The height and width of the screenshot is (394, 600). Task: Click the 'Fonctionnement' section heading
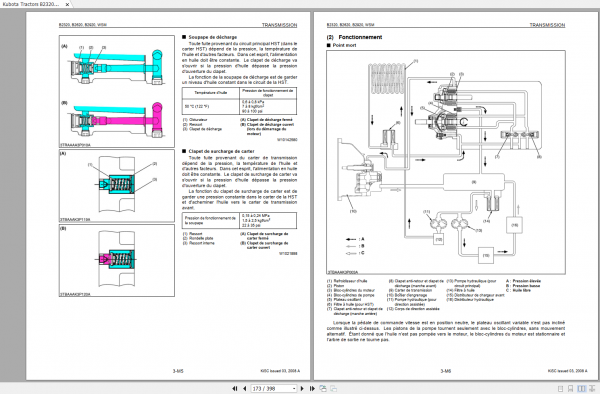360,37
